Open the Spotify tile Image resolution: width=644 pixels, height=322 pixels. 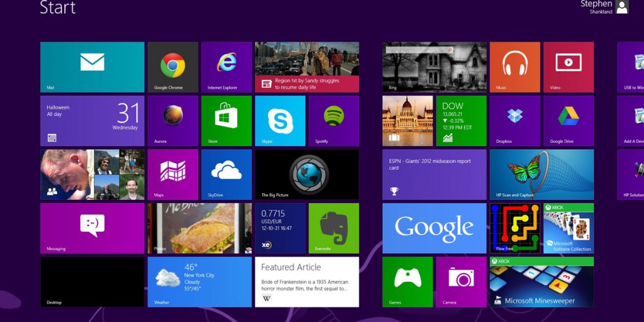(334, 121)
